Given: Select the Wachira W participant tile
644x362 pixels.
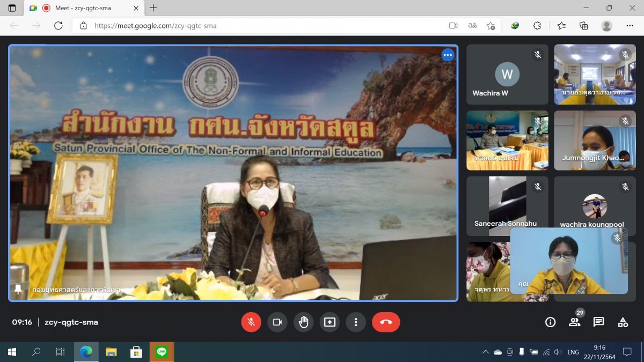Looking at the screenshot, I should click(507, 75).
